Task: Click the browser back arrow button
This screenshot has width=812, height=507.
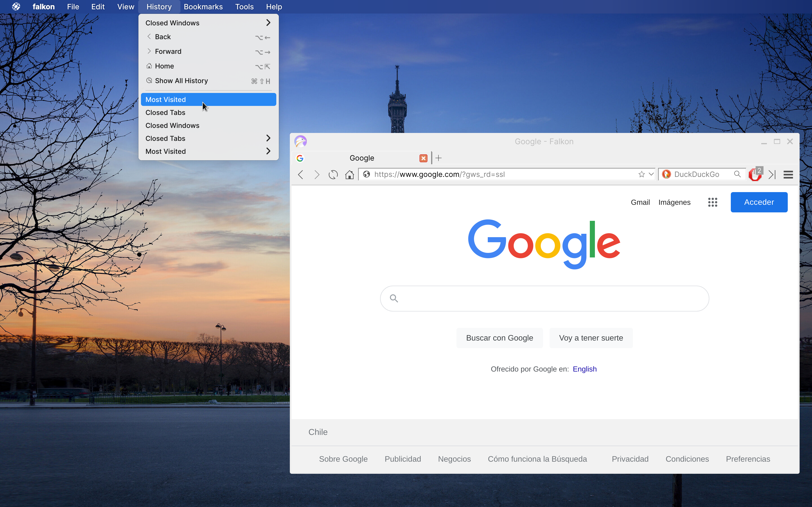Action: (301, 174)
